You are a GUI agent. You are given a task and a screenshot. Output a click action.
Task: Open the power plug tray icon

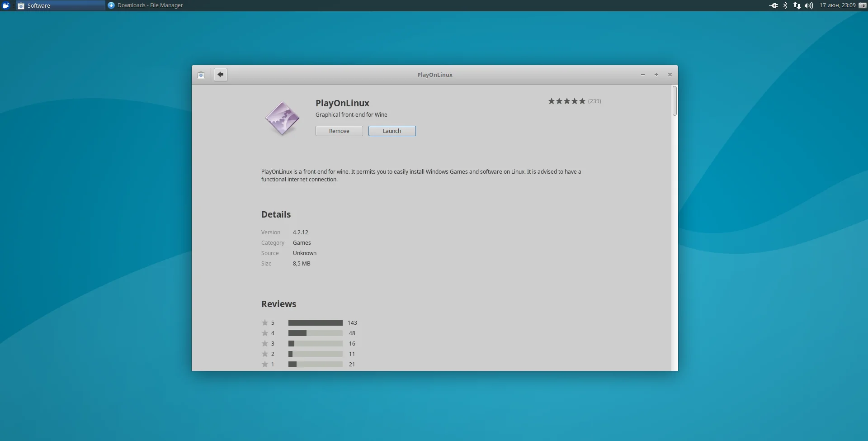pyautogui.click(x=774, y=5)
